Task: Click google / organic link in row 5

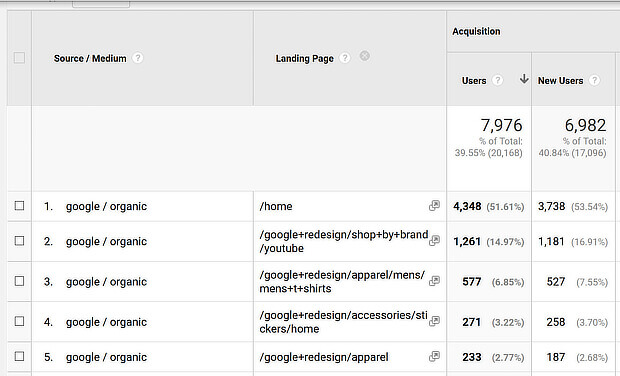Action: point(106,357)
